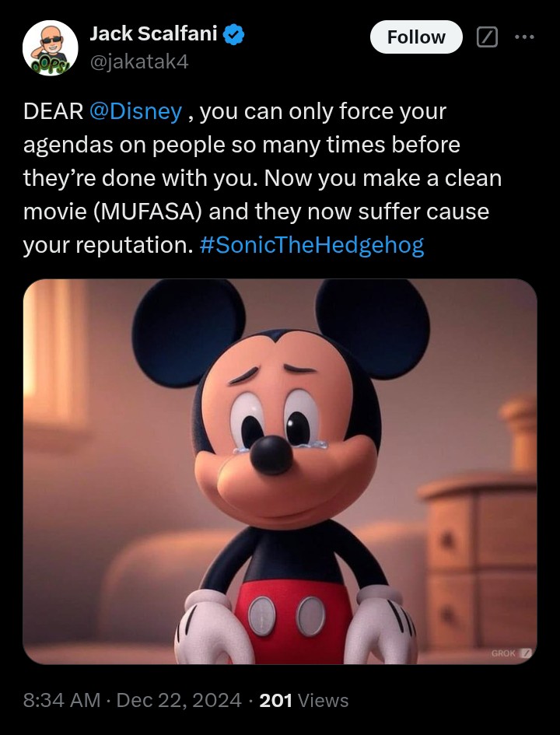Click the blue verified checkmark badge
The height and width of the screenshot is (735, 560).
233,35
